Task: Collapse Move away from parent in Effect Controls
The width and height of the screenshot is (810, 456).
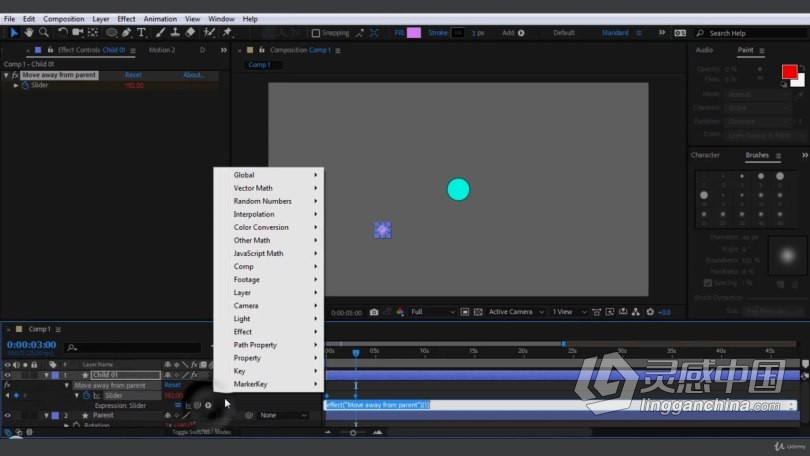Action: [6, 75]
